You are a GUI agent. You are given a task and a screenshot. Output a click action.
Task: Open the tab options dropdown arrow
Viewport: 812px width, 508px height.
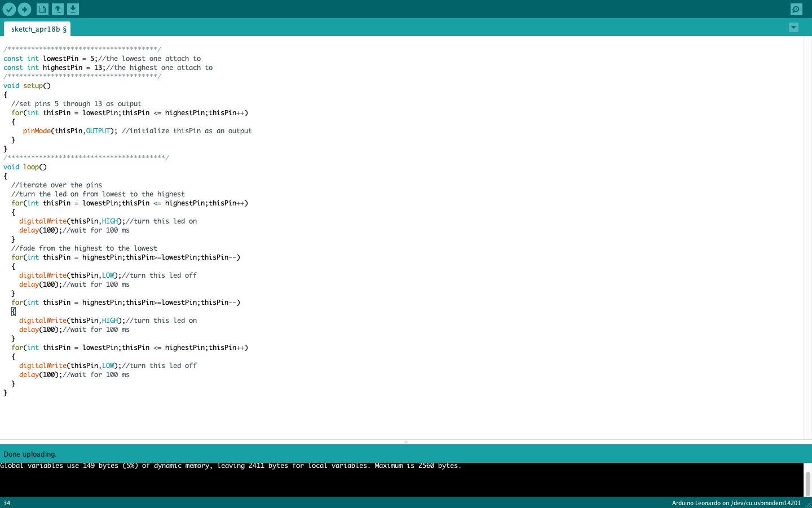click(793, 28)
